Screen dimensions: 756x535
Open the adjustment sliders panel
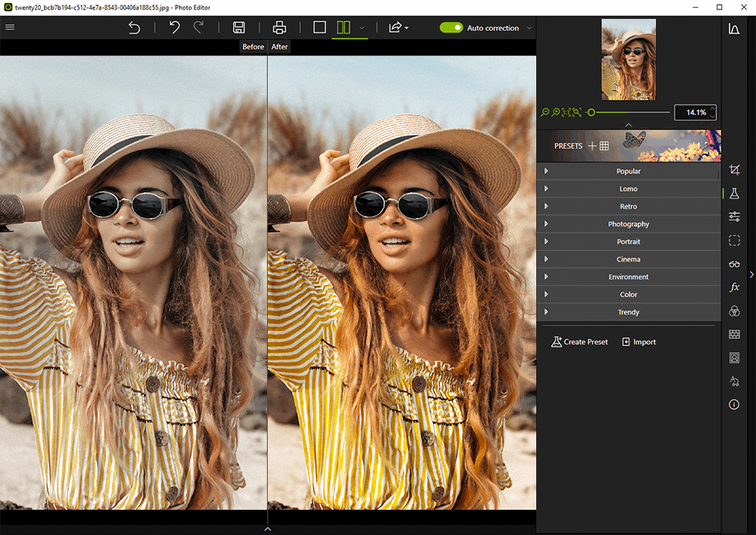(x=734, y=217)
